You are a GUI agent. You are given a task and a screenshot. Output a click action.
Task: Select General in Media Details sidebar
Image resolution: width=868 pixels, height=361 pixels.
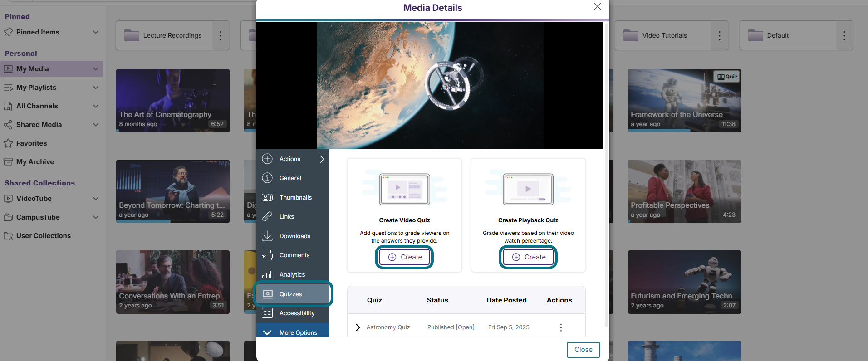(293, 178)
